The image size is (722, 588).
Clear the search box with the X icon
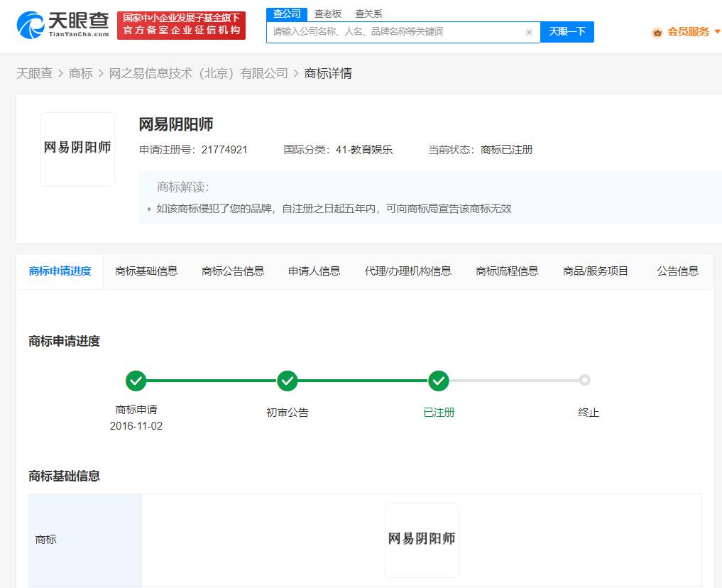pyautogui.click(x=529, y=32)
